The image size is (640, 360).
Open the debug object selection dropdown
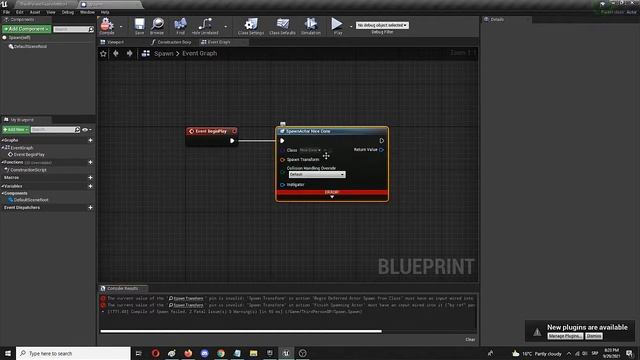point(382,25)
